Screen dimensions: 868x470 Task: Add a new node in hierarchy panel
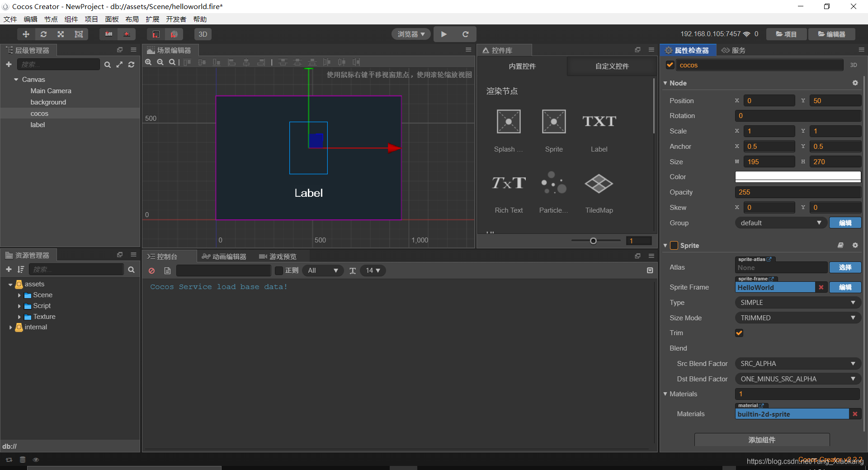click(9, 65)
